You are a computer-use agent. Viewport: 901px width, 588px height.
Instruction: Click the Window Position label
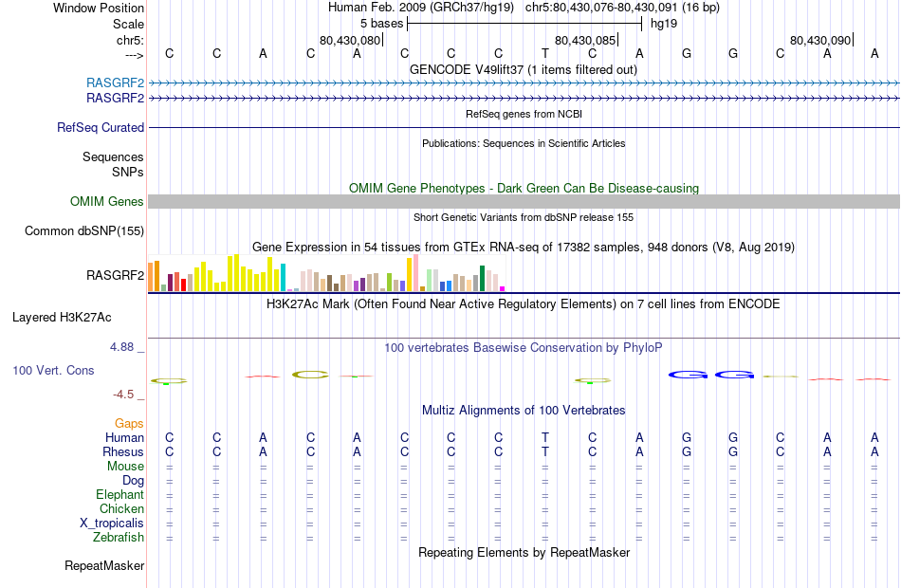(99, 8)
